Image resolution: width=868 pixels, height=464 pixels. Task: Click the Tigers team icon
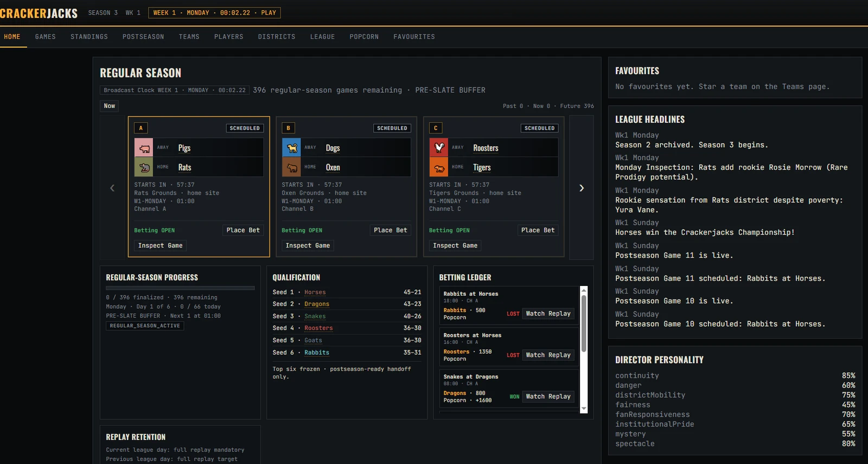[439, 167]
